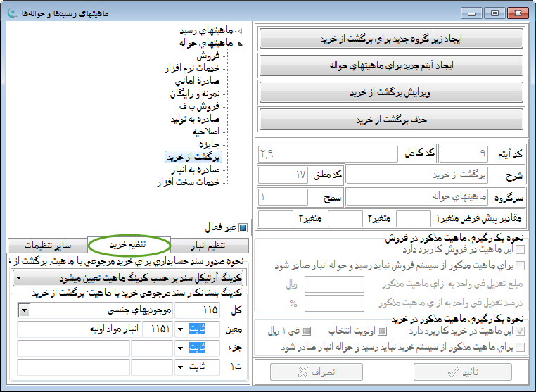Toggle the غير فعال checkbox

tap(243, 227)
